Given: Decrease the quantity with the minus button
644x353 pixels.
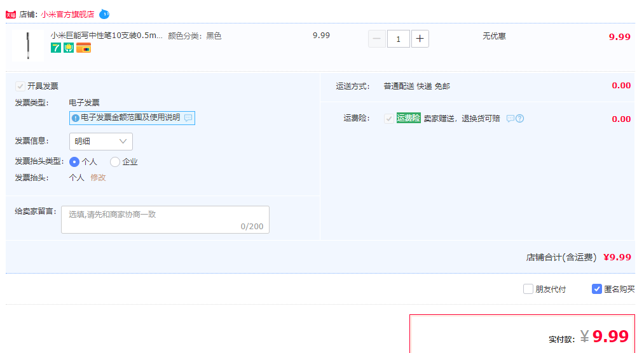Looking at the screenshot, I should 376,39.
